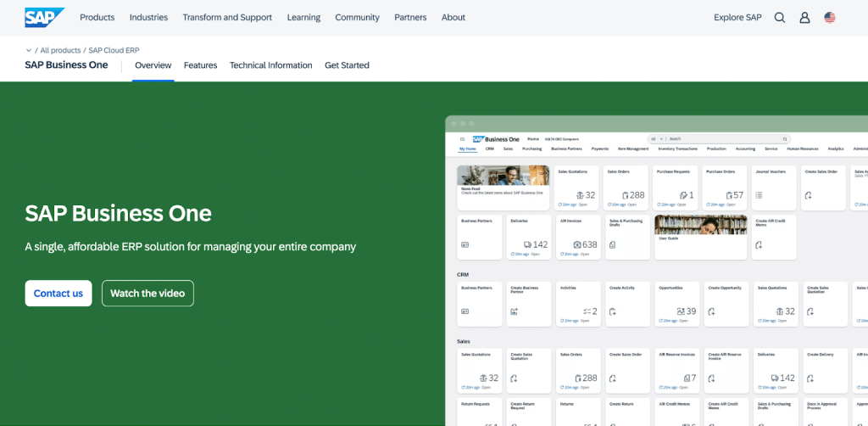Switch to the Get Started tab

click(x=347, y=65)
